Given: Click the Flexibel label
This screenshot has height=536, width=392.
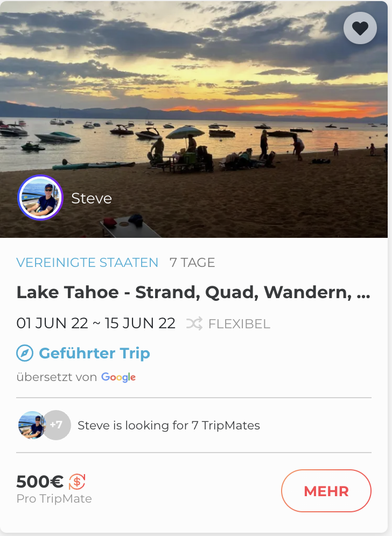Looking at the screenshot, I should point(239,324).
